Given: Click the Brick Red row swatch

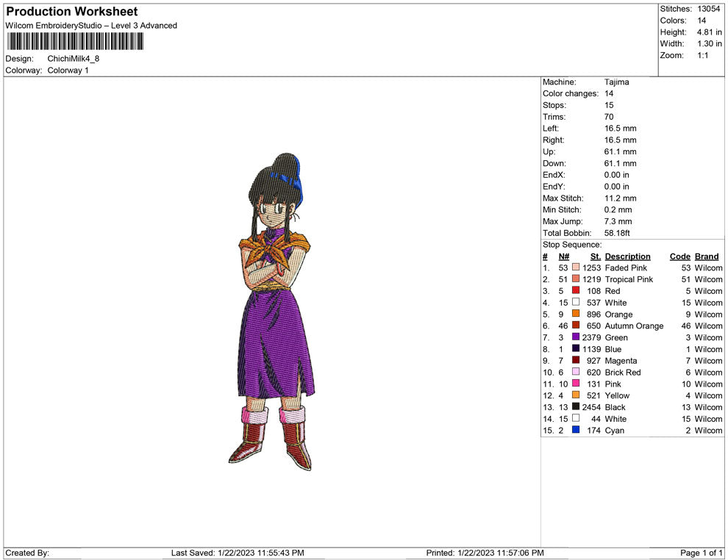Looking at the screenshot, I should point(576,372).
